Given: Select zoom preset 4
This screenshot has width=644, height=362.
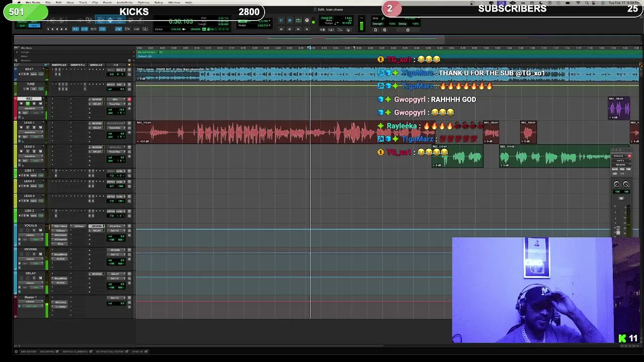Looking at the screenshot, I should (61, 29).
